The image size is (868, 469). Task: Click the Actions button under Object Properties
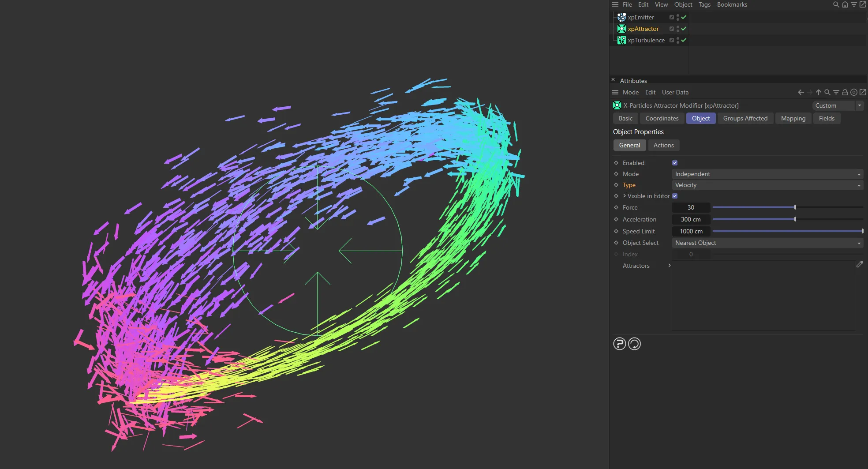[664, 145]
